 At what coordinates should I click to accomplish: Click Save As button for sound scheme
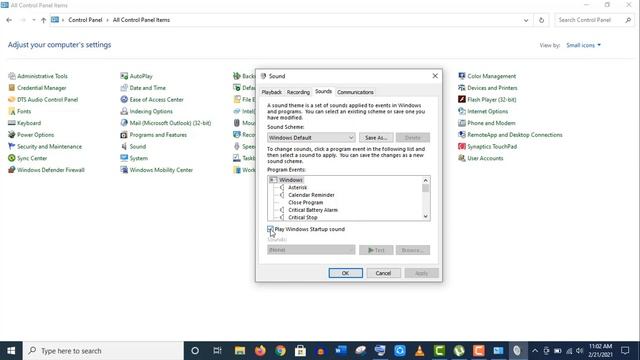376,138
